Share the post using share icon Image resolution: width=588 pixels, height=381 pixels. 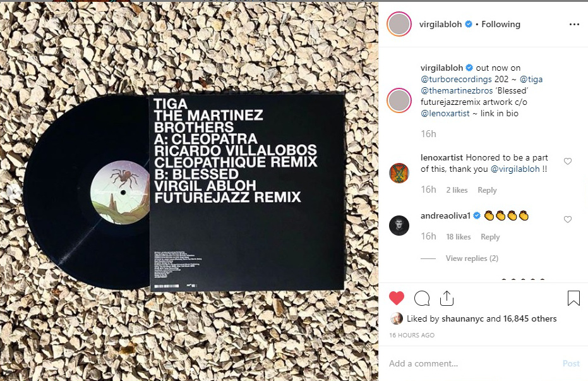pyautogui.click(x=447, y=298)
